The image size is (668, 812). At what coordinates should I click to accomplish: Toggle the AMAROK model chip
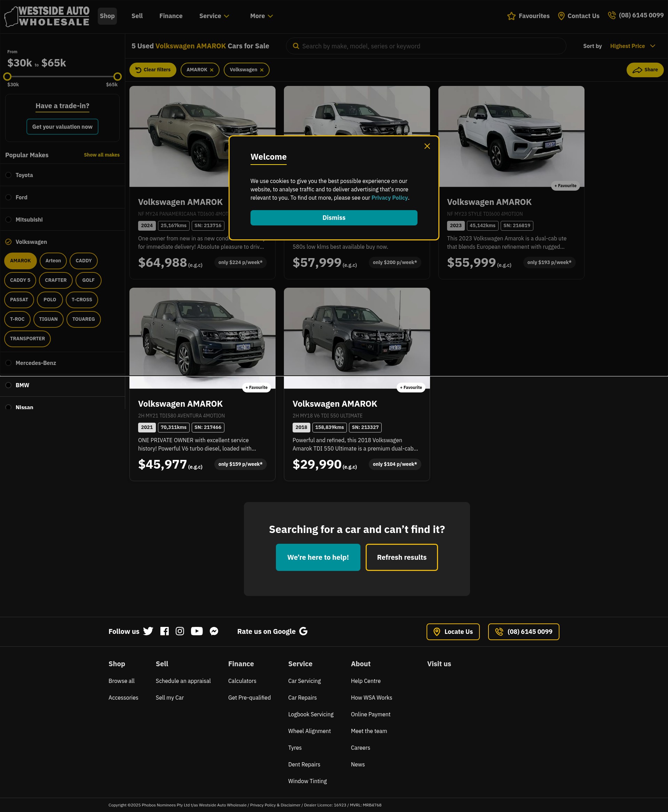21,261
